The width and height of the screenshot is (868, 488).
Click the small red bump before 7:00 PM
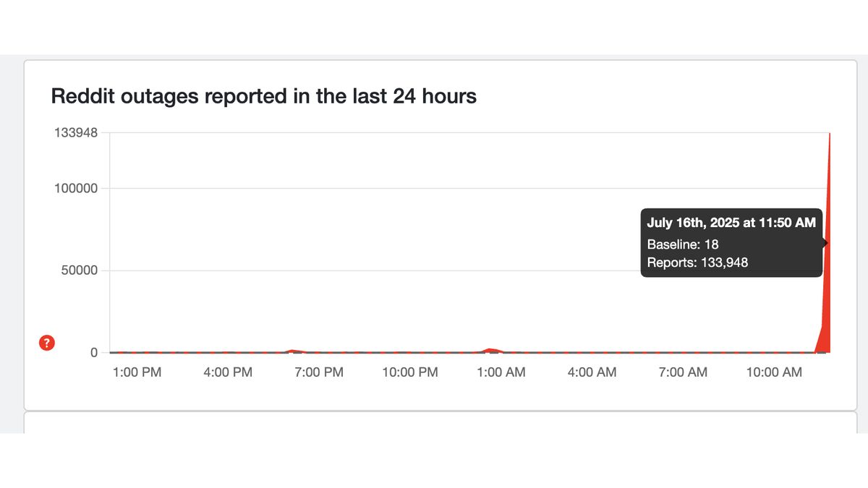click(x=292, y=351)
